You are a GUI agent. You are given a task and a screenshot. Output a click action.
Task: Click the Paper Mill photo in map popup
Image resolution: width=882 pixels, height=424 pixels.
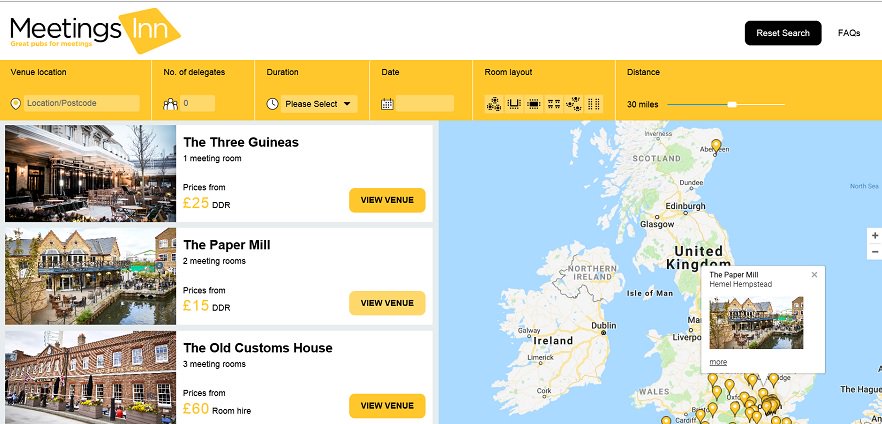pyautogui.click(x=756, y=323)
